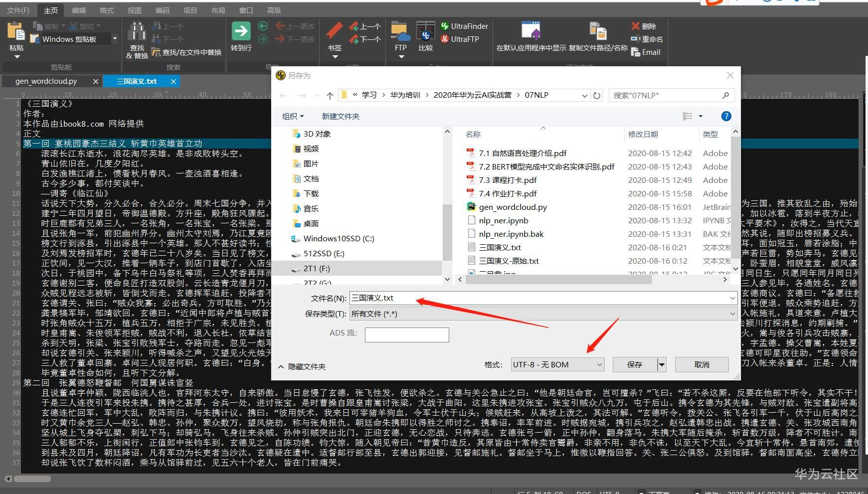Select 桌面 in the folder tree
Image resolution: width=868 pixels, height=494 pixels.
pyautogui.click(x=311, y=223)
